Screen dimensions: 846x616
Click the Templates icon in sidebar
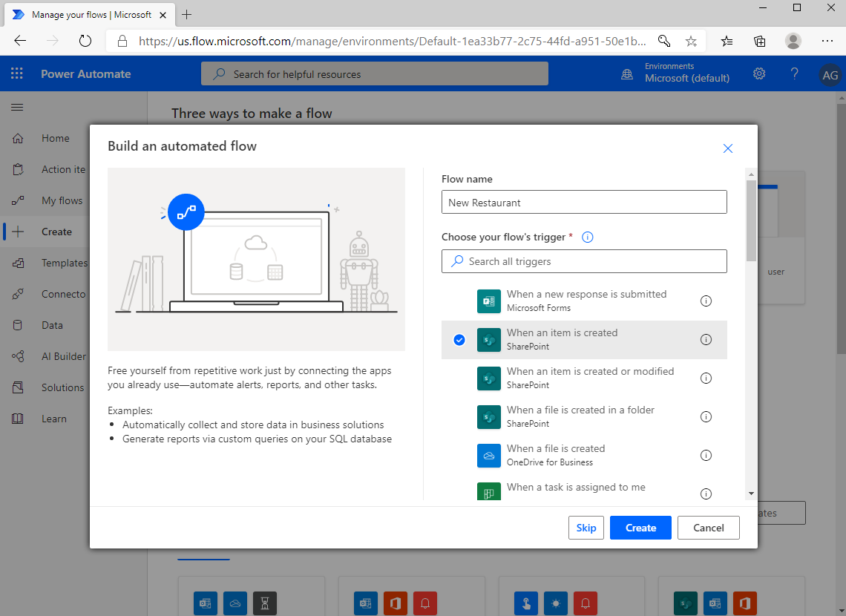[x=18, y=263]
